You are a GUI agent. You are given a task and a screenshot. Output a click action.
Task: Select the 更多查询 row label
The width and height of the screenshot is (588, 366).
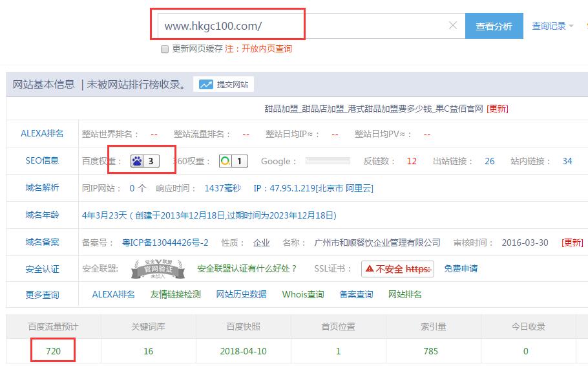click(42, 295)
